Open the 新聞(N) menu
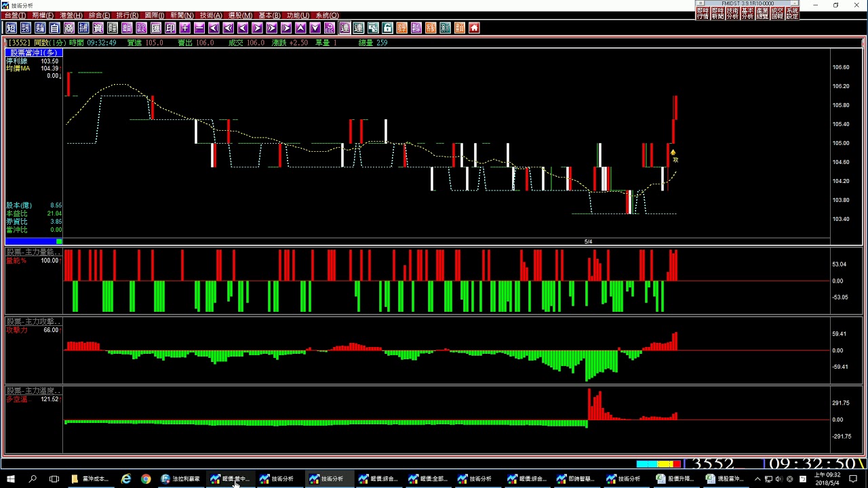868x488 pixels. tap(182, 15)
